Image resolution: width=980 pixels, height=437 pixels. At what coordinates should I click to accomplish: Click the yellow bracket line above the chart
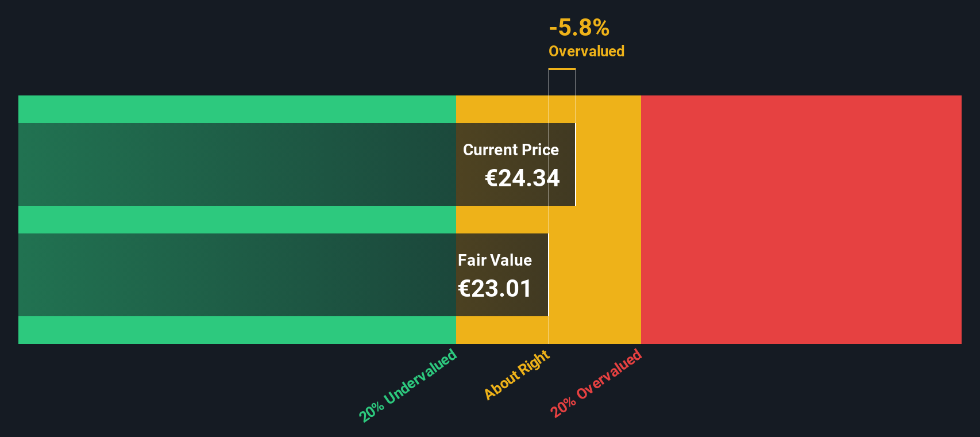pos(562,69)
